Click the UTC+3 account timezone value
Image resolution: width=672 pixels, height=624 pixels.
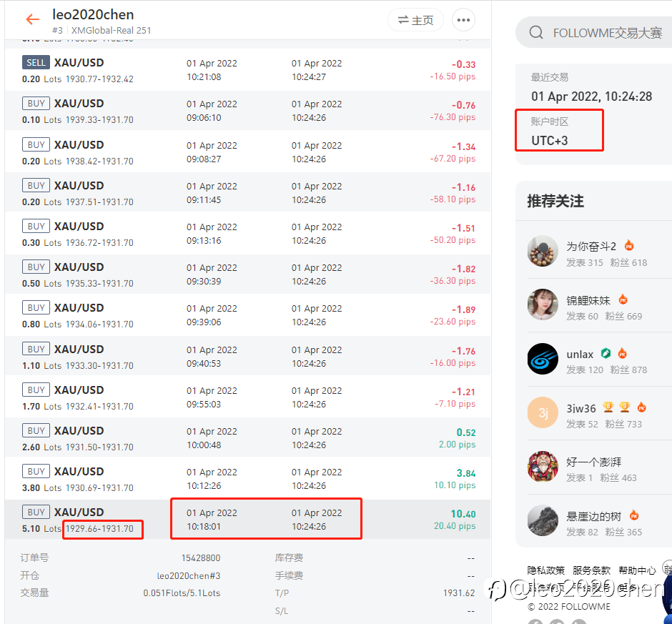pos(550,141)
